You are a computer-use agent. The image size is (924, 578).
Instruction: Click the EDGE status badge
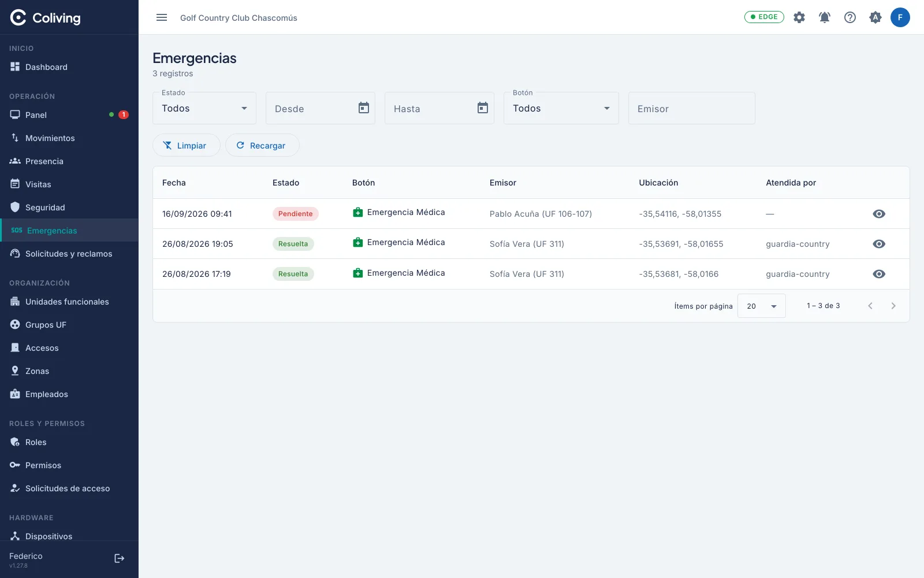(764, 17)
